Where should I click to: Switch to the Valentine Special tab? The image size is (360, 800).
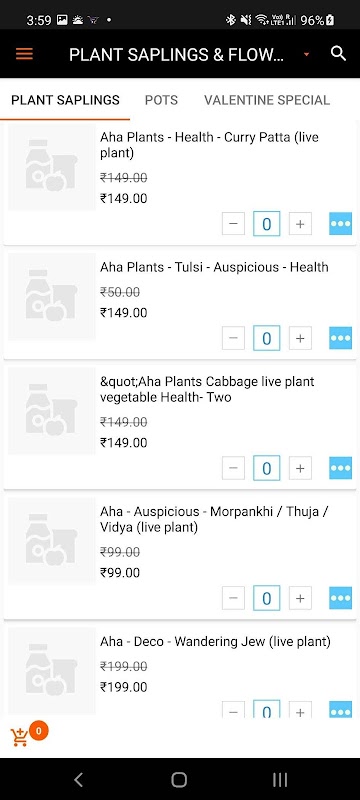[x=267, y=100]
